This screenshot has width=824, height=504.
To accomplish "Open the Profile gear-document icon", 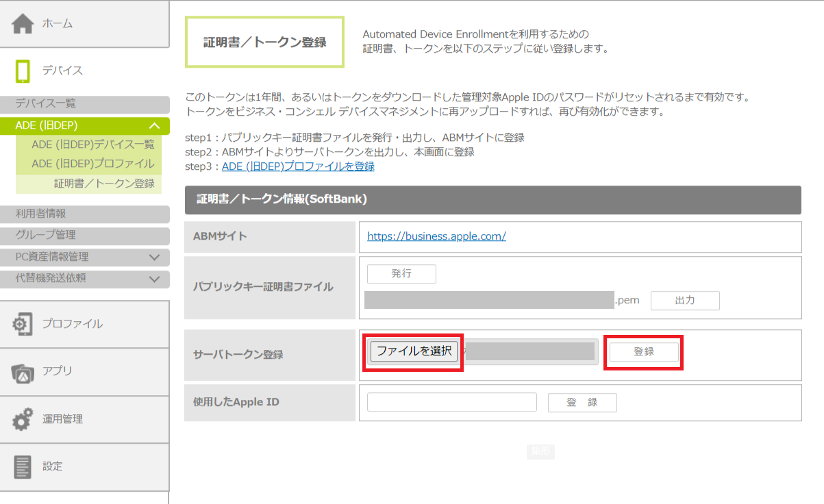I will pos(22,324).
